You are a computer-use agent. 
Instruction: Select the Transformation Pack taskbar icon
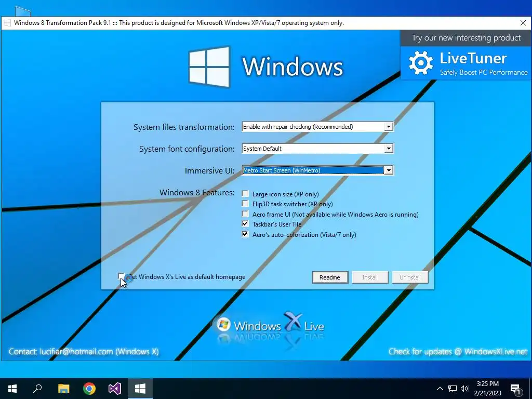tap(140, 389)
